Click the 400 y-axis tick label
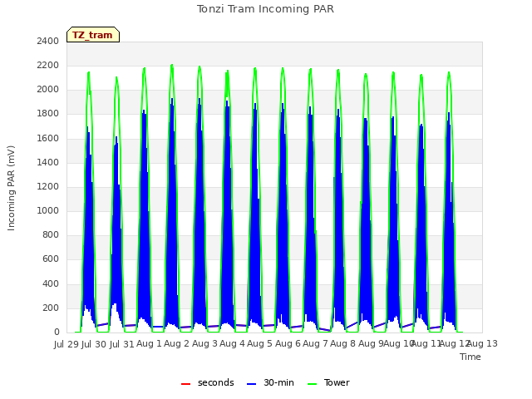Screen dimensions: 532x399 click(x=51, y=283)
